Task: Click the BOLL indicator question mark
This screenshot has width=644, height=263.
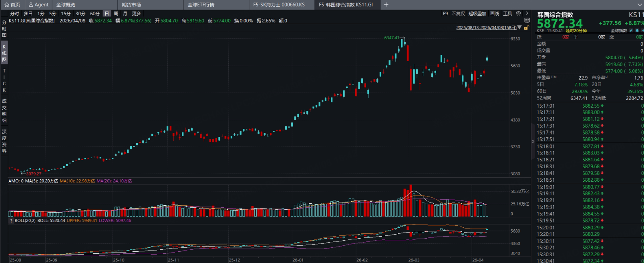Action: coord(11,221)
